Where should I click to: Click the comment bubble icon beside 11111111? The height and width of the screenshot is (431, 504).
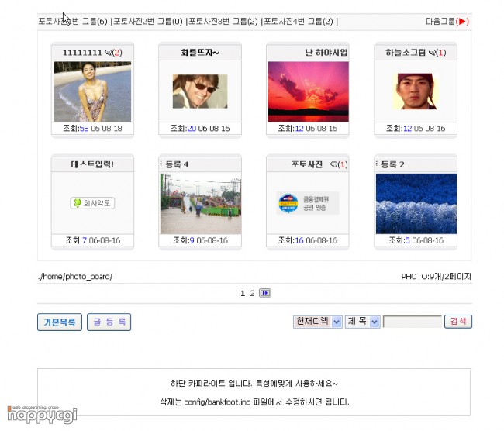(109, 53)
